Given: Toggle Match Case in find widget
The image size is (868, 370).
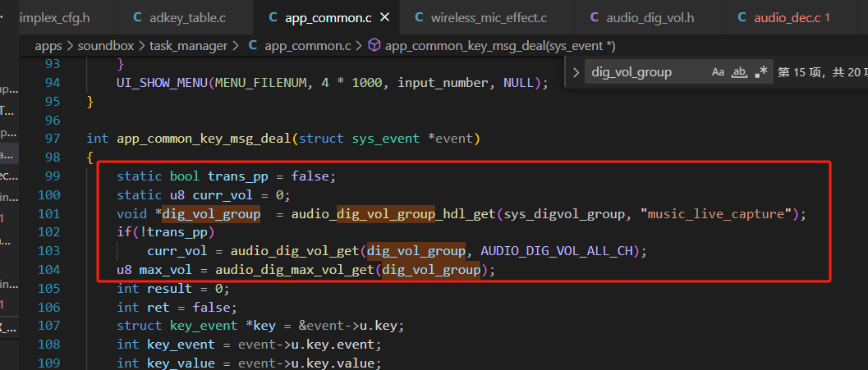Looking at the screenshot, I should (x=718, y=72).
